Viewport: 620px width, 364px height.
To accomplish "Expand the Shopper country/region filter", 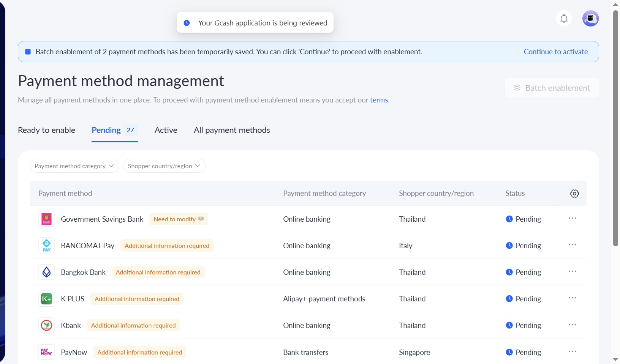I will click(x=164, y=166).
